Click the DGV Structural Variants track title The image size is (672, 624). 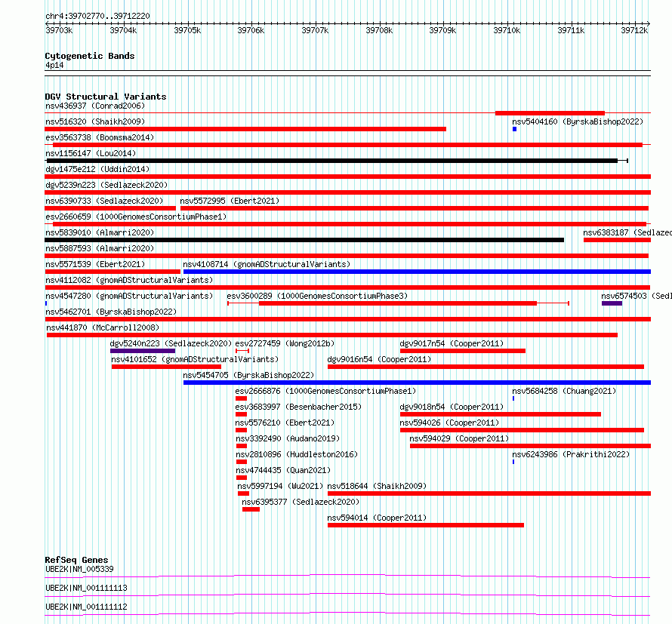coord(106,97)
